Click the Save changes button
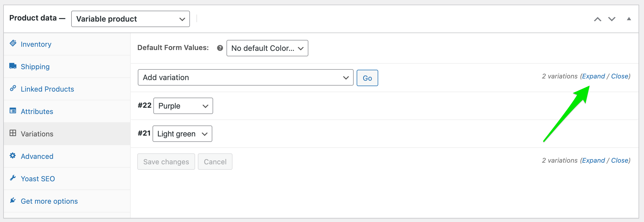 click(x=166, y=162)
